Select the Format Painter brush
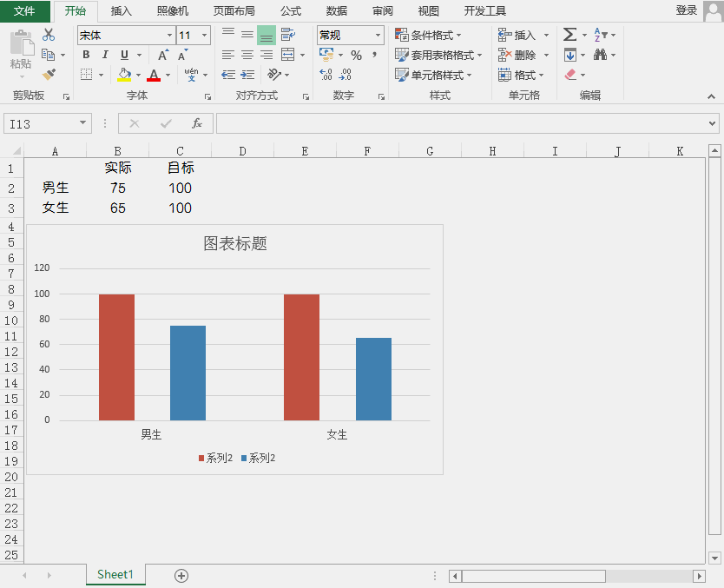Viewport: 724px width, 588px height. [49, 75]
